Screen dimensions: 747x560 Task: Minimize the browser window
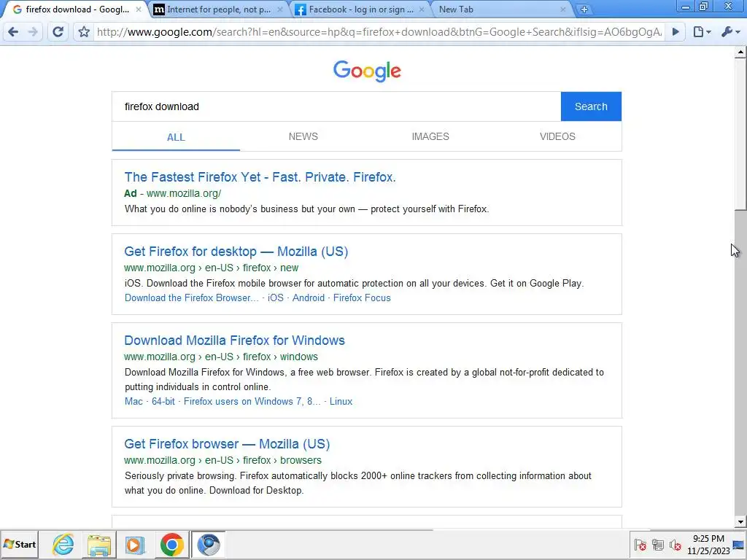click(x=686, y=7)
